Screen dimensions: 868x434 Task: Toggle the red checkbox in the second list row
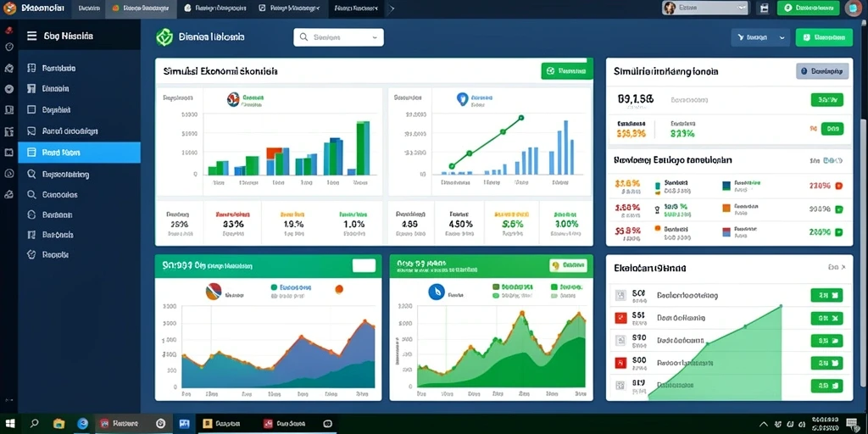[620, 318]
